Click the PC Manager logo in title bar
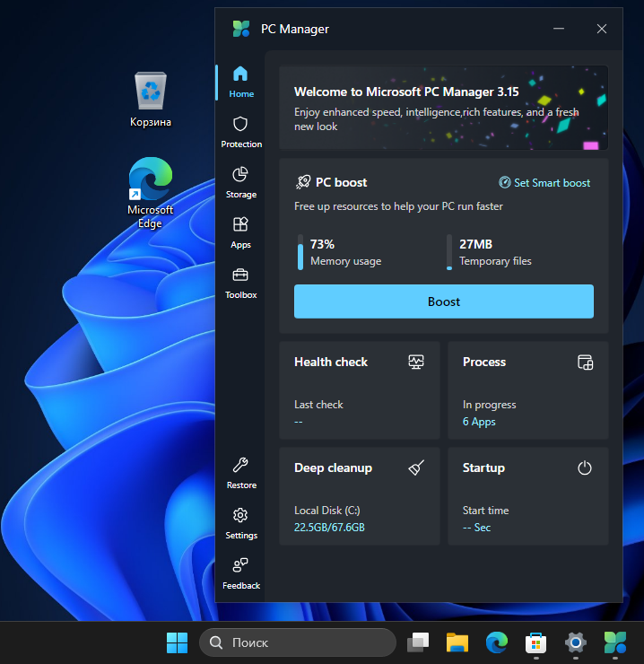This screenshot has width=644, height=664. click(x=241, y=29)
